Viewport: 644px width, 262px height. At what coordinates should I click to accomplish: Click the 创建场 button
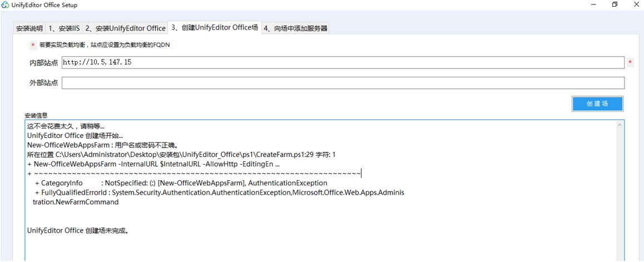597,104
